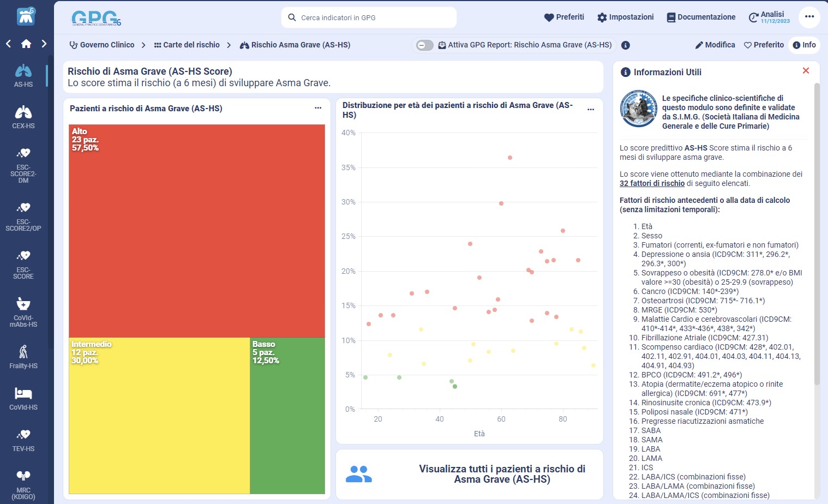Go to home via house icon
The image size is (828, 504).
(26, 44)
